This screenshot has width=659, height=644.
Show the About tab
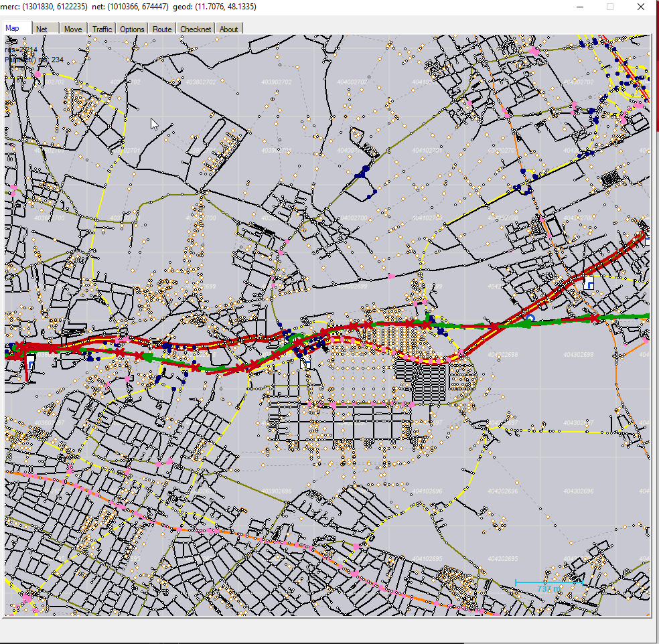tap(228, 29)
